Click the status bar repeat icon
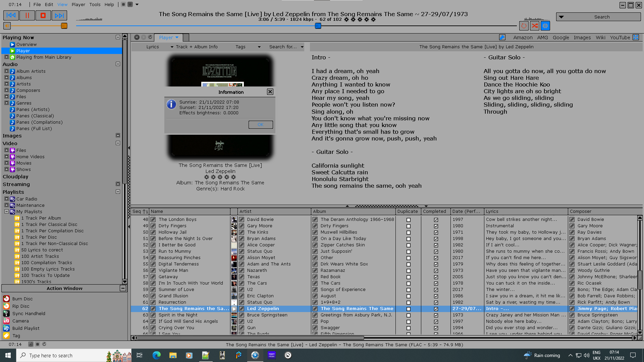This screenshot has height=362, width=644. 44,344
